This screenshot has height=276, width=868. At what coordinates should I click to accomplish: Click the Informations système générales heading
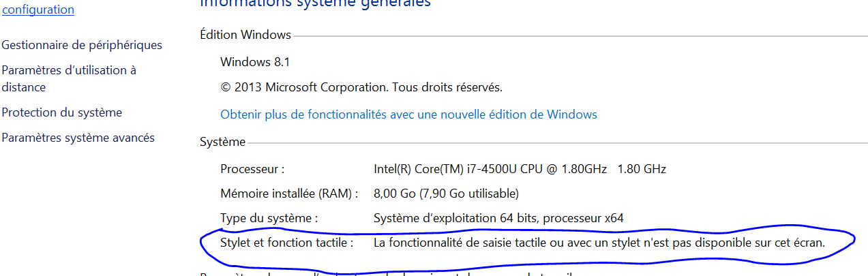[x=315, y=3]
